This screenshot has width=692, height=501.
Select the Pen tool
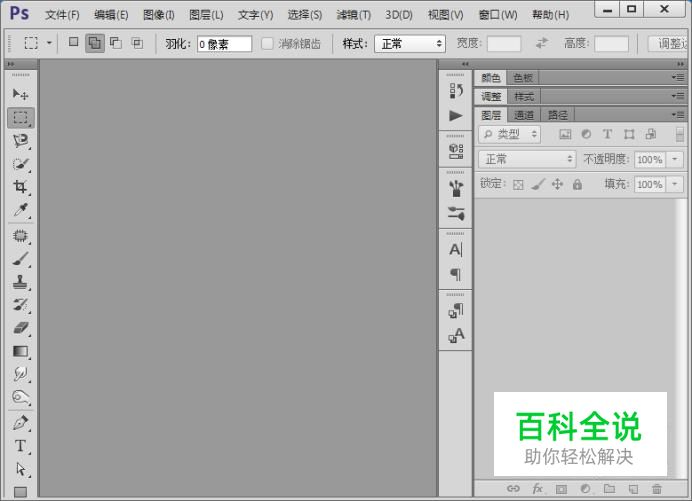[20, 423]
